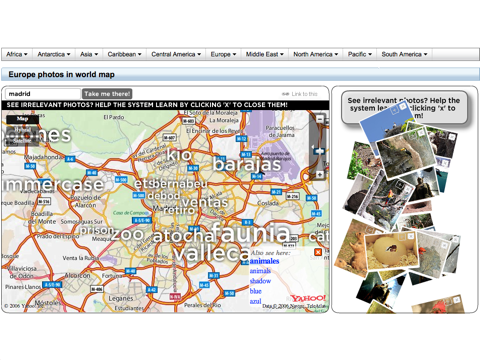Close the 'Also see here' suggestions box
This screenshot has height=360, width=480.
[x=318, y=252]
